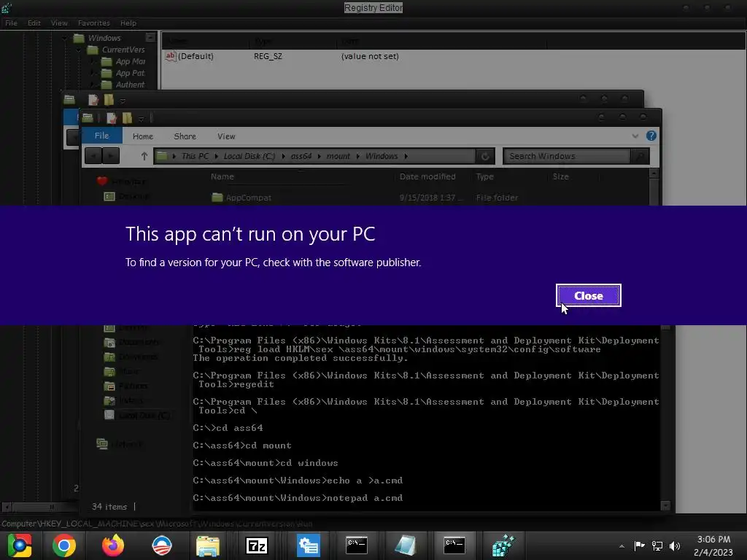Select the Windows folder in the registry tree
This screenshot has height=560, width=747.
point(98,38)
